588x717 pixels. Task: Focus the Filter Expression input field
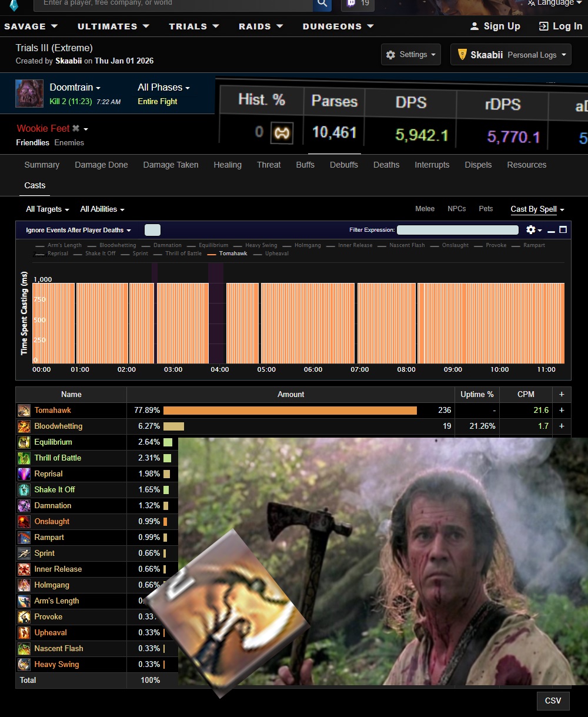coord(457,230)
